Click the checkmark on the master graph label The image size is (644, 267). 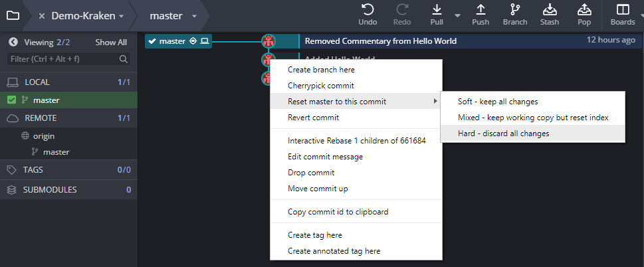pyautogui.click(x=152, y=41)
